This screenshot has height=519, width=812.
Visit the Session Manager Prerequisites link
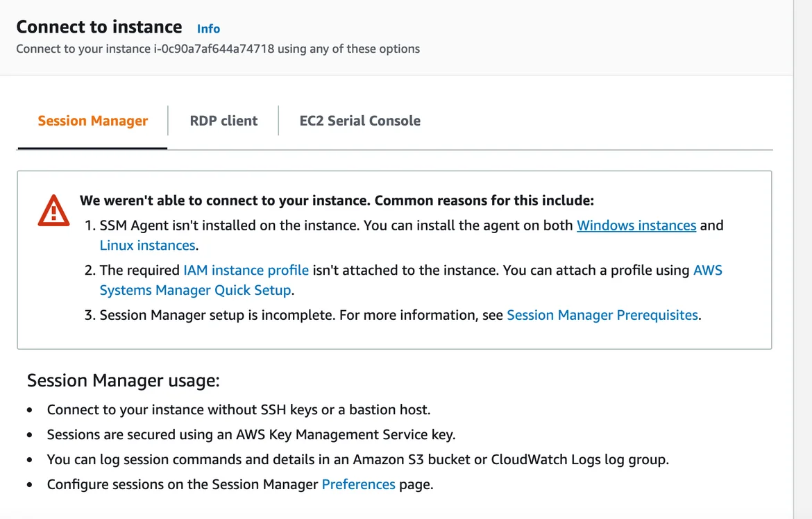click(x=602, y=315)
